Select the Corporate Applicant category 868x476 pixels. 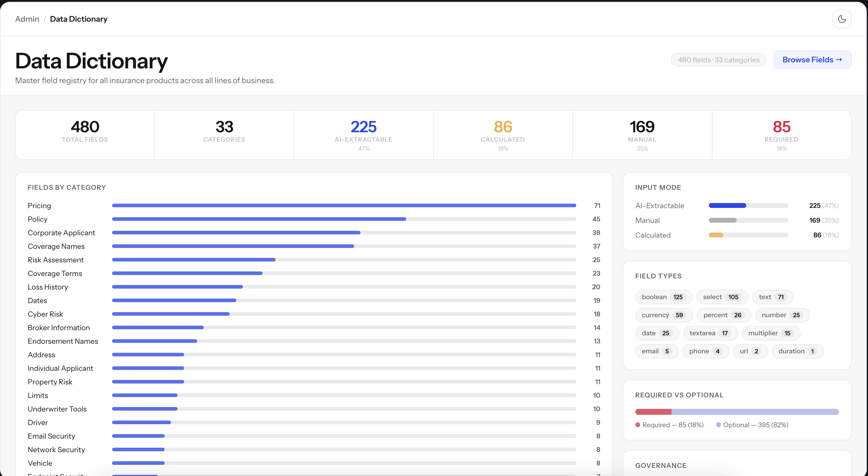61,233
